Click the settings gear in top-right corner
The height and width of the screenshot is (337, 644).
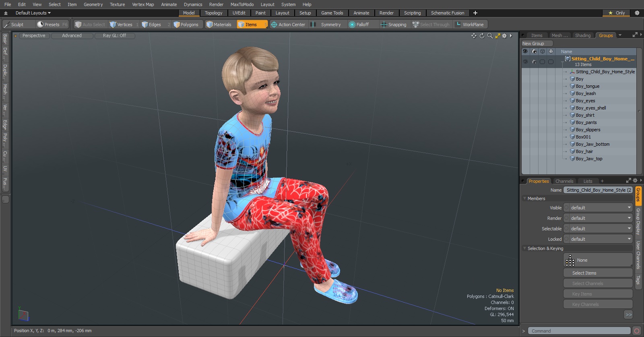coord(637,13)
